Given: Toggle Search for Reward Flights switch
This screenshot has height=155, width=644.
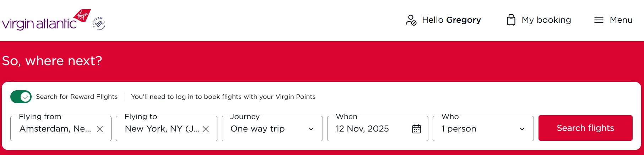Looking at the screenshot, I should click(x=21, y=97).
